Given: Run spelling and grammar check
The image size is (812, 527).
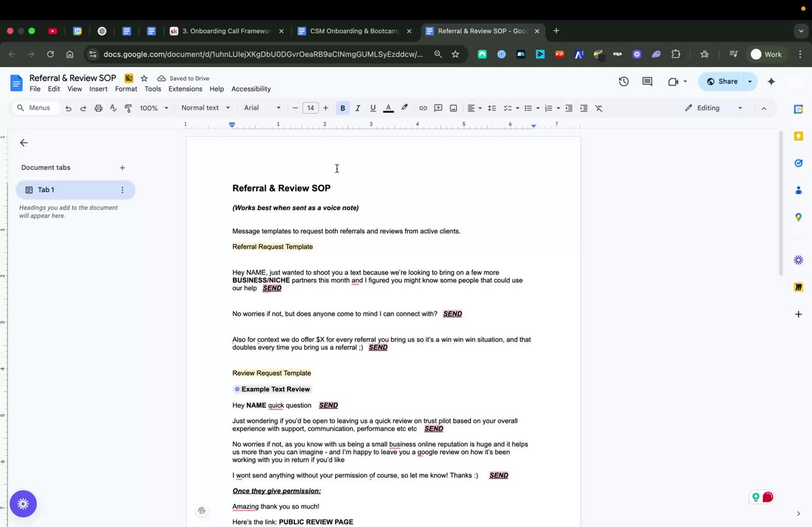Looking at the screenshot, I should [114, 108].
